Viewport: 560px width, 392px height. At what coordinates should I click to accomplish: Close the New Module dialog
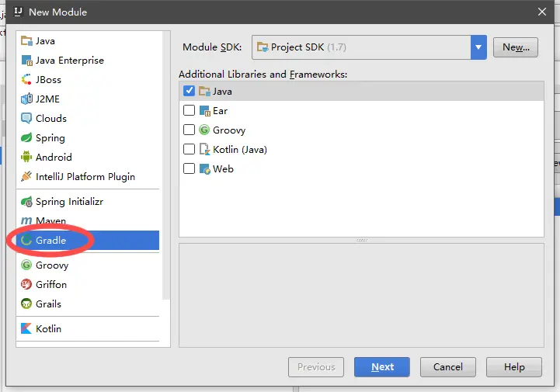(x=542, y=12)
